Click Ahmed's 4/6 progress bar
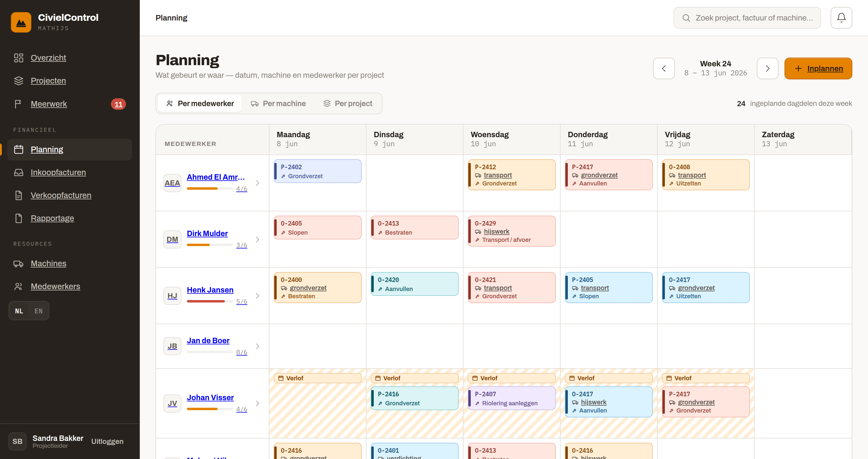 click(209, 188)
